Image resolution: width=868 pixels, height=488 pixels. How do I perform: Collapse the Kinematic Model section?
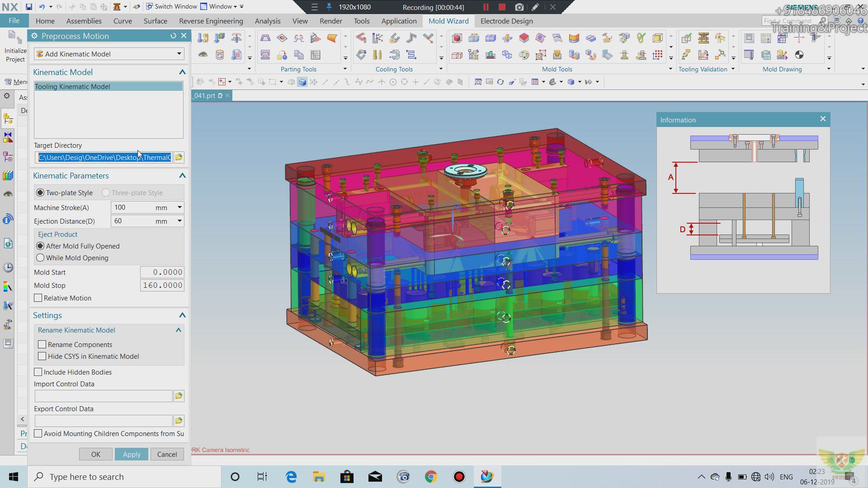coord(182,72)
